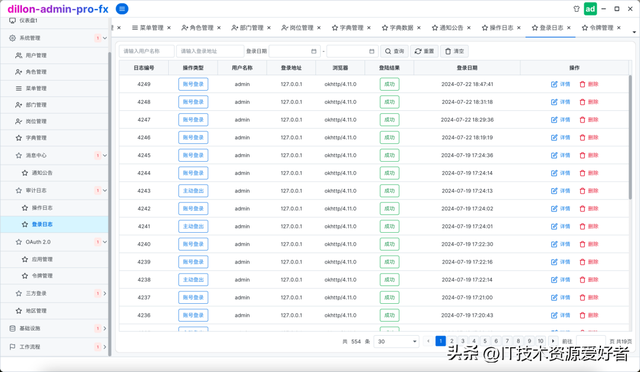Click the edit icon for log 4237
Viewport: 640px width, 372px height.
(x=554, y=297)
